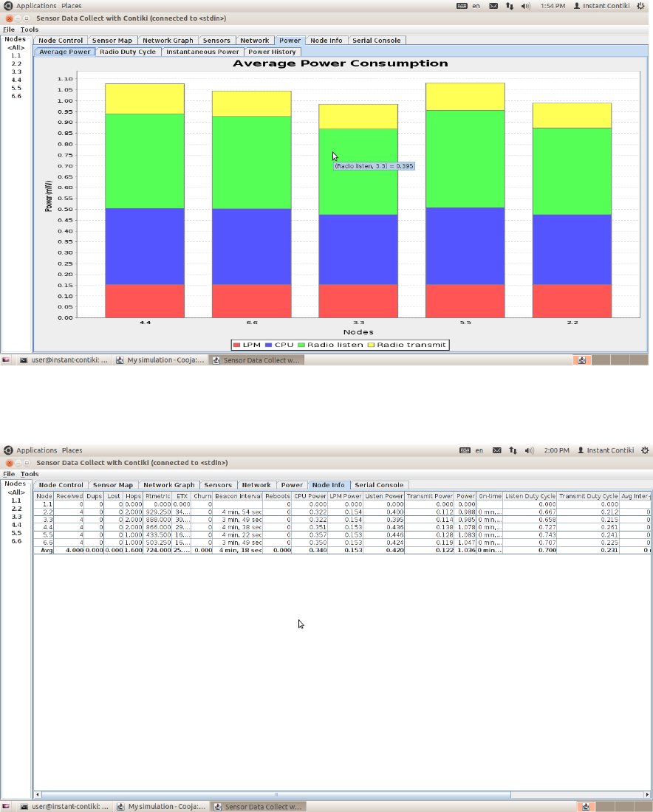Open the Places menu in the bottom screenshot
Viewport: 653px width, 812px height.
click(72, 450)
